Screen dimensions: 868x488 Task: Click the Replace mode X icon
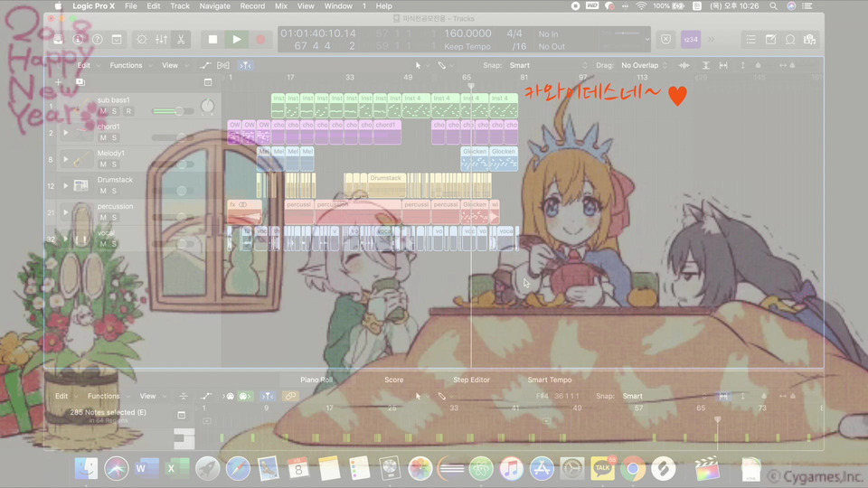(666, 39)
